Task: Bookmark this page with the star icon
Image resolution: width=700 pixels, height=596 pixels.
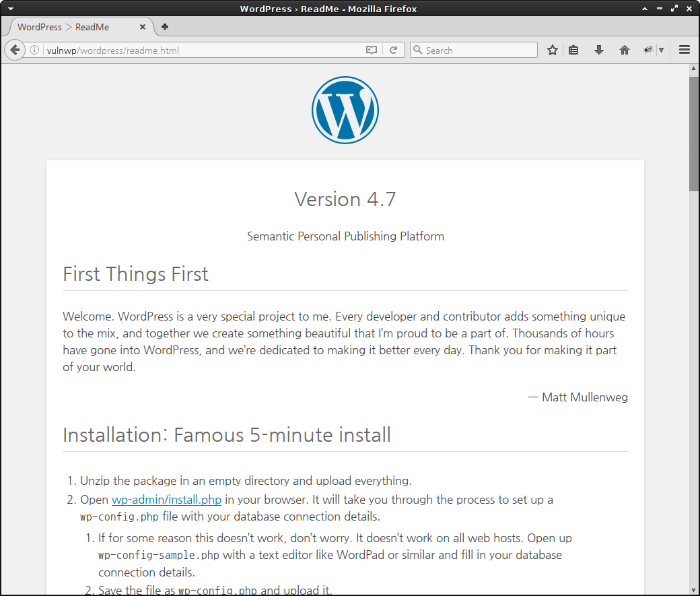Action: 553,50
